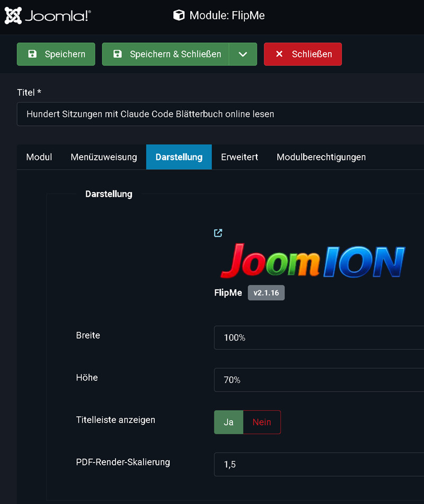Image resolution: width=424 pixels, height=504 pixels.
Task: Select the Darstellung tab
Action: [179, 157]
